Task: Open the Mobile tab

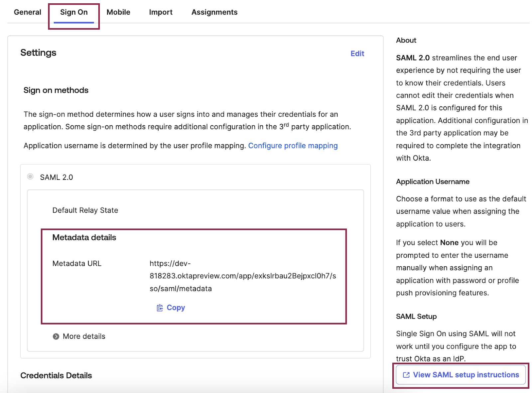Action: [118, 12]
